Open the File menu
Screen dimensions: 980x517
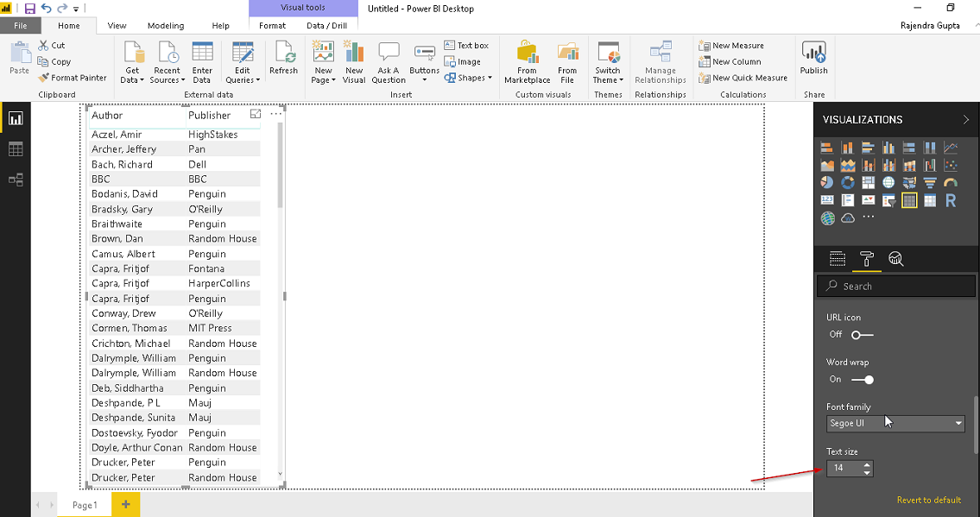[x=21, y=26]
